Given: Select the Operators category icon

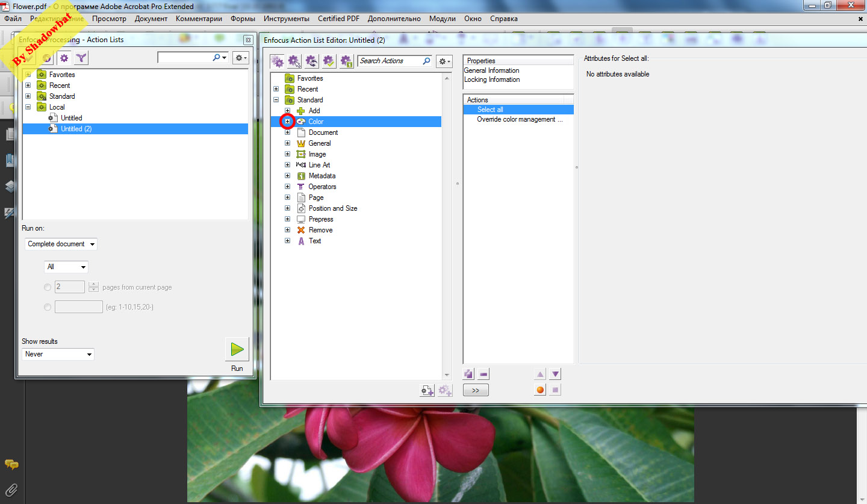Looking at the screenshot, I should click(x=301, y=187).
